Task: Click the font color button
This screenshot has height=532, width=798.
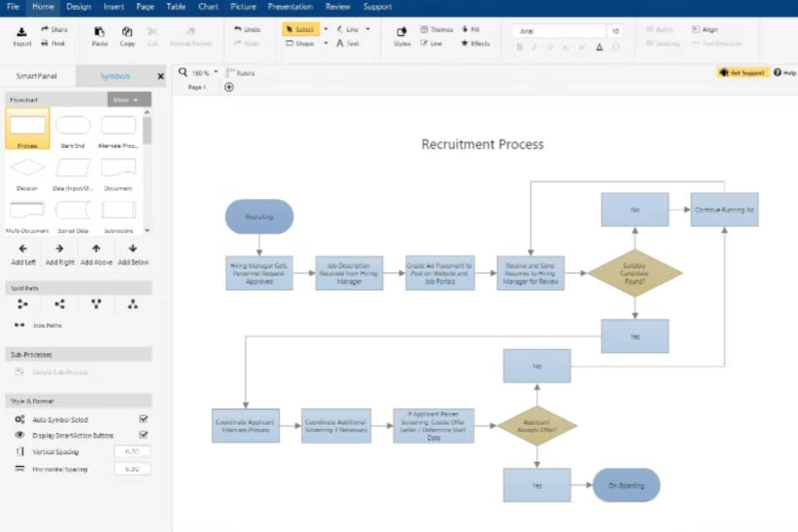Action: [599, 47]
